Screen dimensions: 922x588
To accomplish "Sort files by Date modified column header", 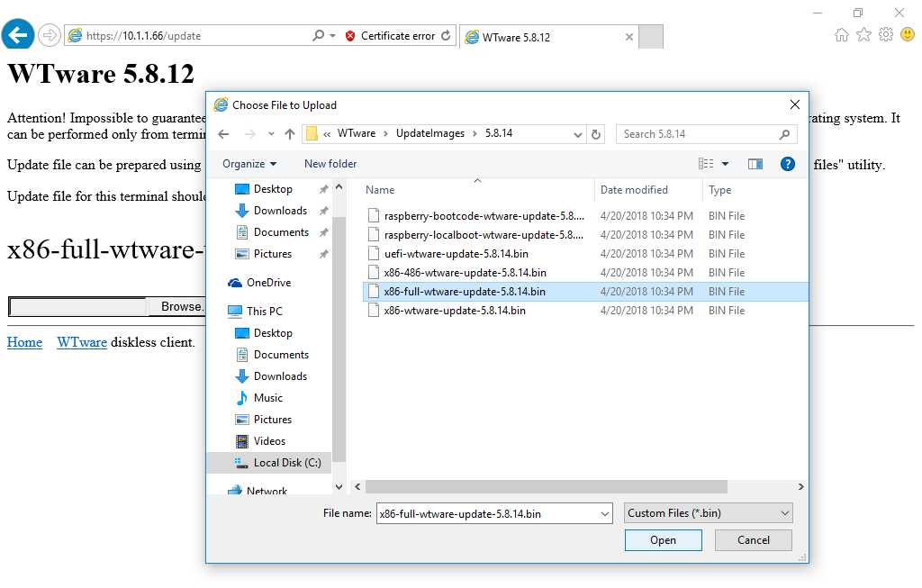I will [634, 190].
